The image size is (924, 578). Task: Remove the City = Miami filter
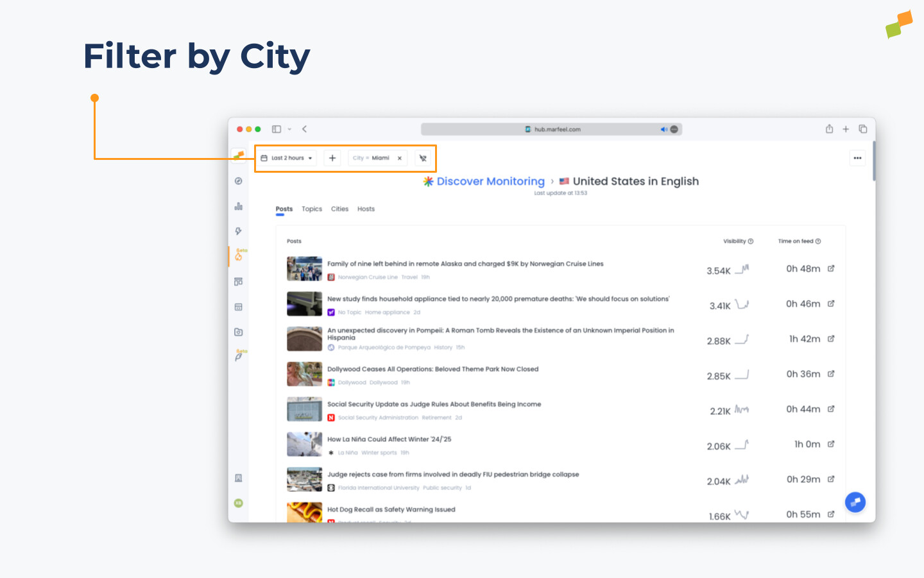pos(399,157)
